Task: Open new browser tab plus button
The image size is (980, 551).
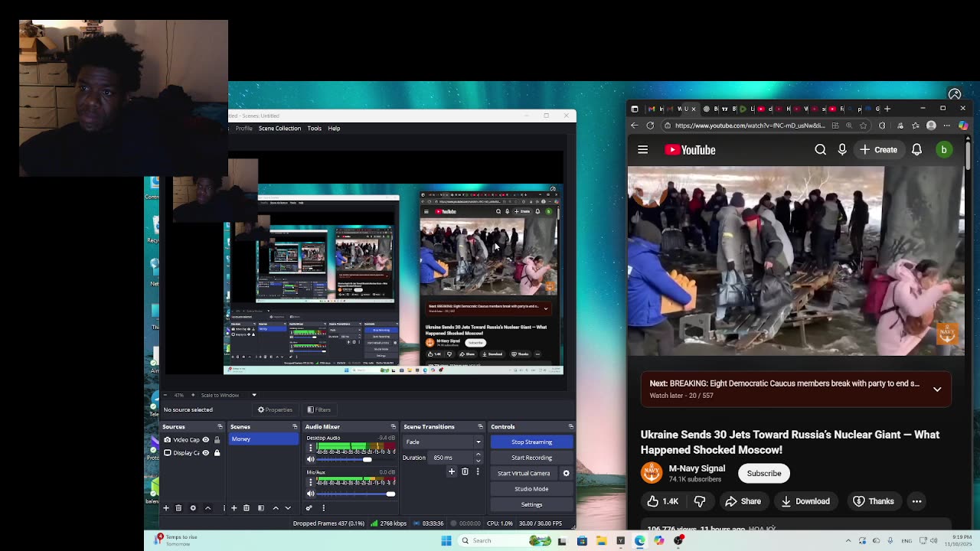Action: [888, 109]
